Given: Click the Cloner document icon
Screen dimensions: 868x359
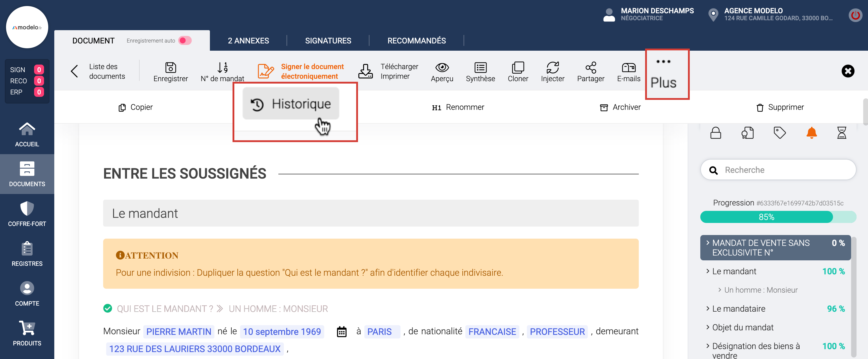Looking at the screenshot, I should point(518,68).
